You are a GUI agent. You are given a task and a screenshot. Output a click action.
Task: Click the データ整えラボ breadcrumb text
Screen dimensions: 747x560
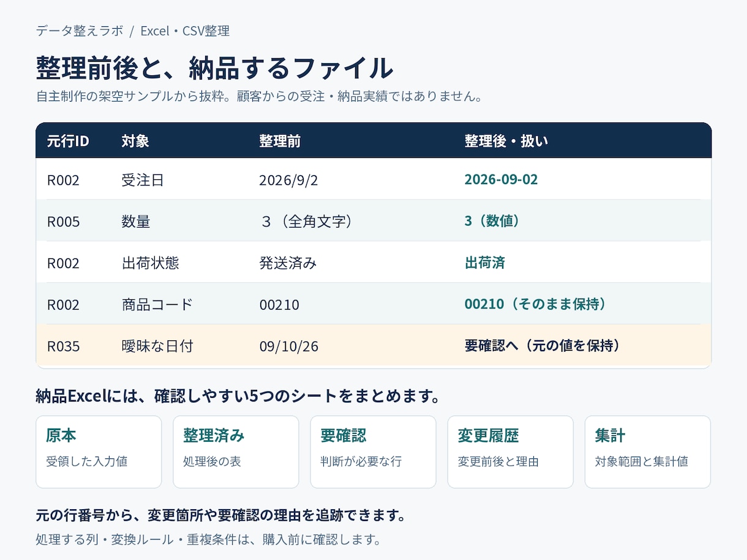pyautogui.click(x=80, y=31)
